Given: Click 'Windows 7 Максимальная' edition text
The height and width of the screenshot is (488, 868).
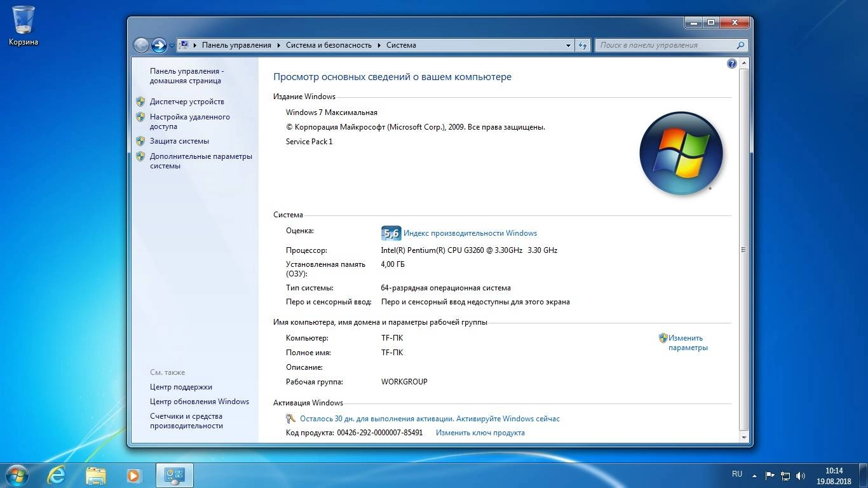Looking at the screenshot, I should pyautogui.click(x=332, y=112).
